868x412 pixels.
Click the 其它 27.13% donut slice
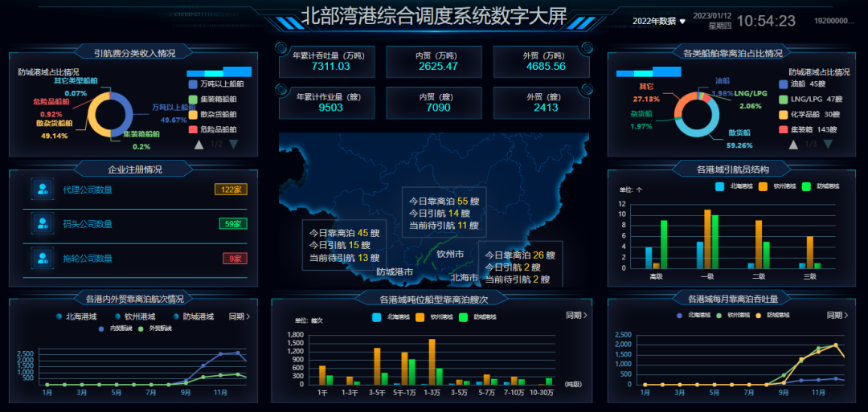[x=683, y=101]
